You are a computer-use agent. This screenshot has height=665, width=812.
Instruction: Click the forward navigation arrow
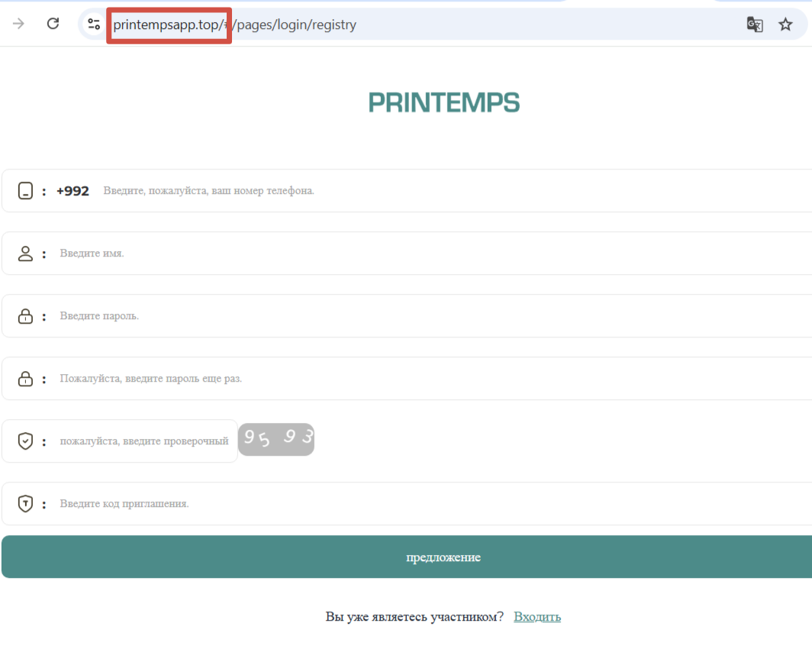point(18,24)
